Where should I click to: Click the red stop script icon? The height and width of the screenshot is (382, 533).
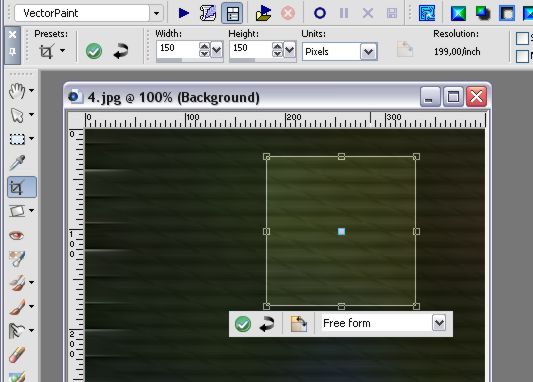tap(288, 13)
